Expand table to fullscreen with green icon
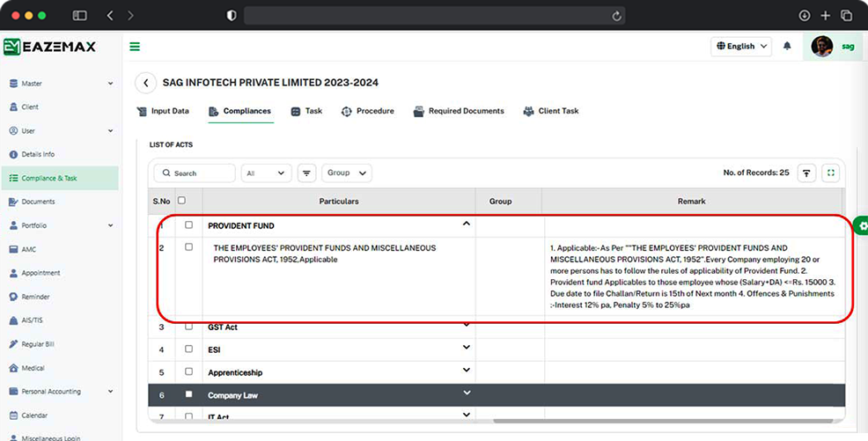868x441 pixels. click(x=830, y=173)
